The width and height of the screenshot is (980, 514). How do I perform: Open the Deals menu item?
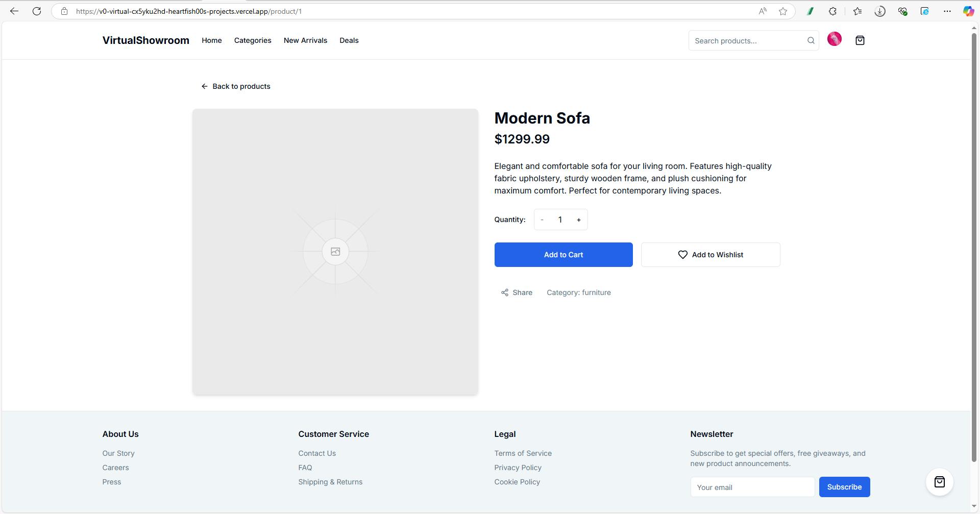coord(349,40)
